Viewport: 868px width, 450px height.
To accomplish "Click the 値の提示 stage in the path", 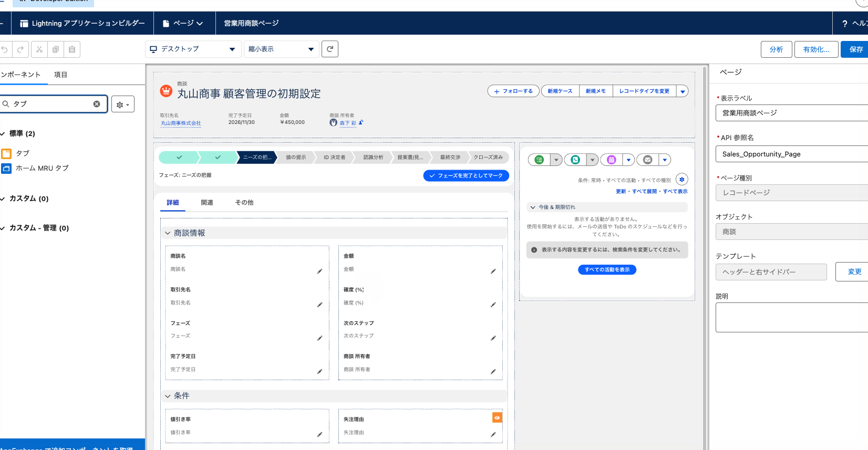I will 296,157.
